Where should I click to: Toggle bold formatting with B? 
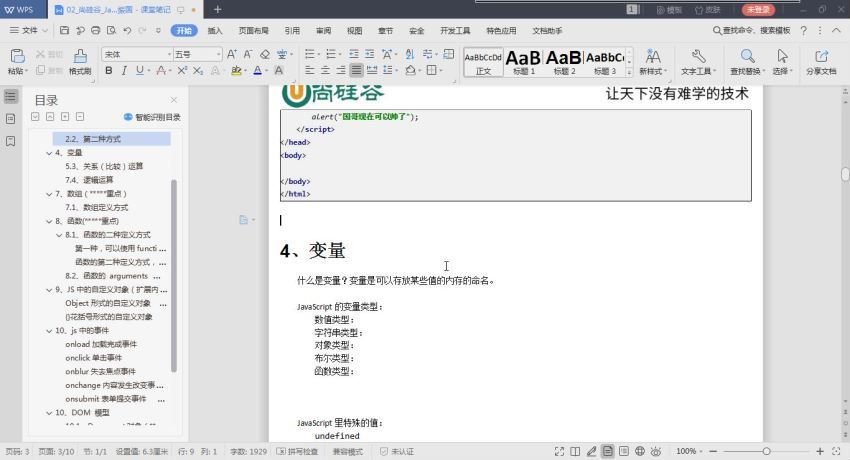(109, 70)
